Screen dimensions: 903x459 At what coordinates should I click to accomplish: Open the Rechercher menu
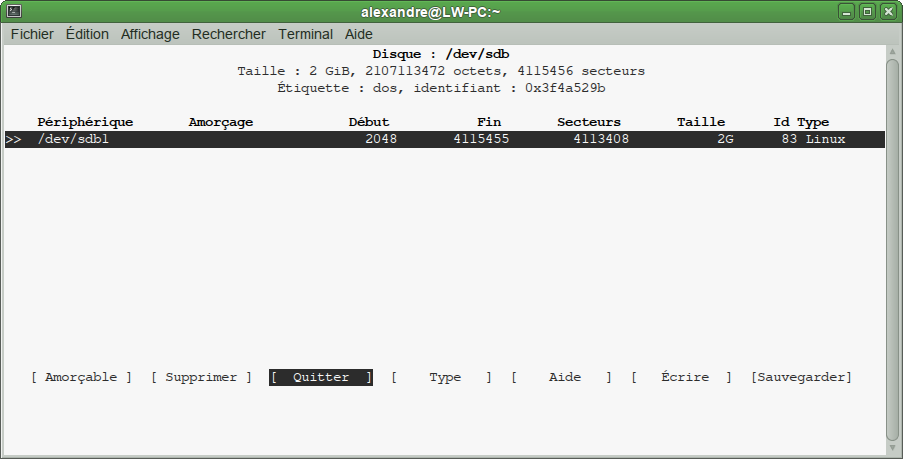point(229,34)
